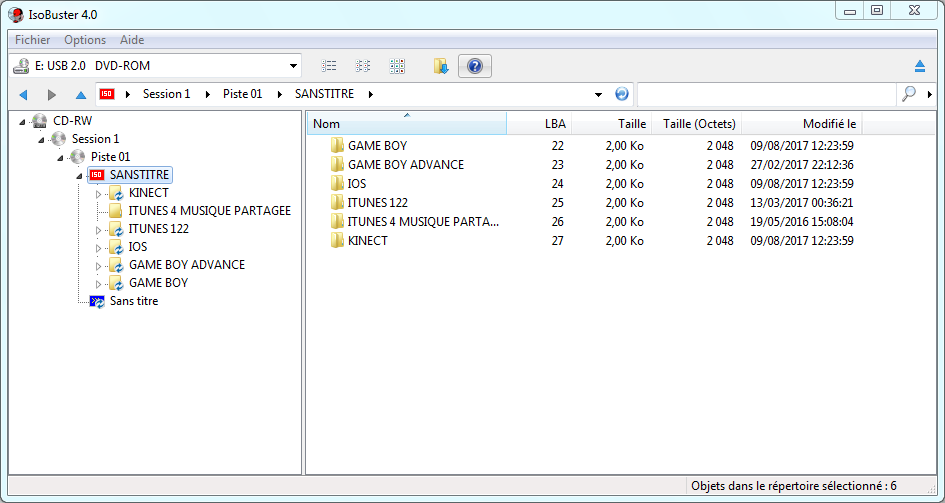Screen dimensions: 945x503
Task: Select Piste 01 in the tree
Action: coord(110,157)
